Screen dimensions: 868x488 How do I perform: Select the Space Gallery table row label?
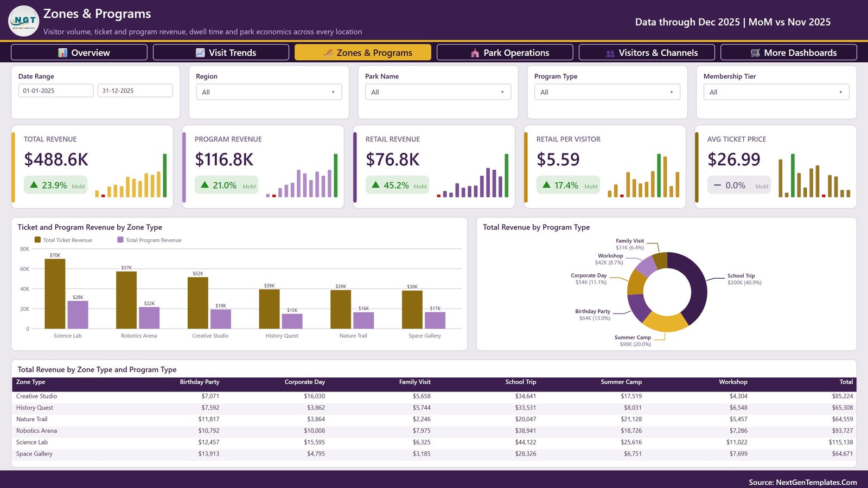click(34, 454)
